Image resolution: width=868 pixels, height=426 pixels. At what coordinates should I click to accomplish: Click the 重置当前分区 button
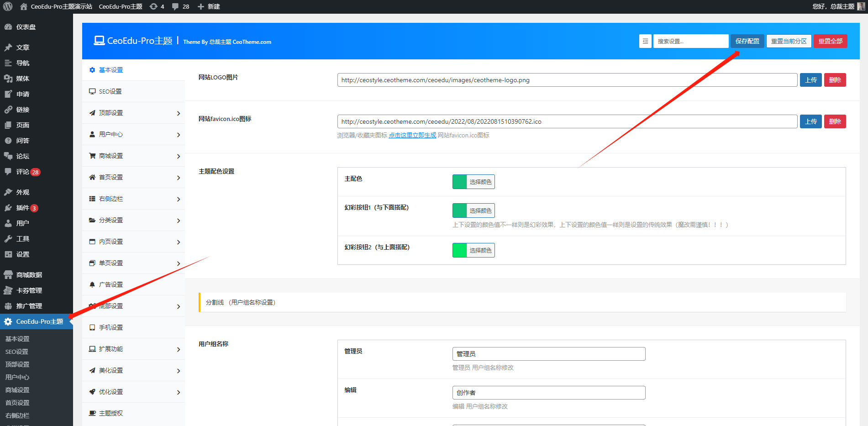coord(789,41)
